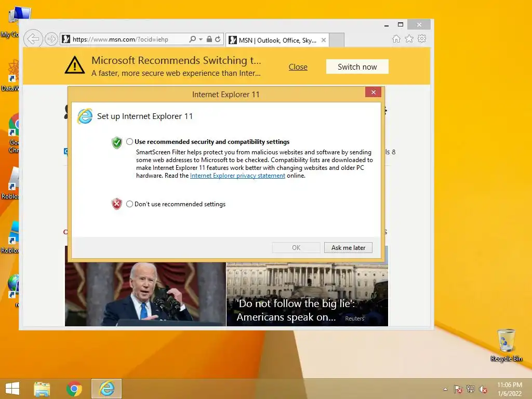Click the Internet Explorer logo in dialog
The height and width of the screenshot is (399, 532).
click(85, 116)
